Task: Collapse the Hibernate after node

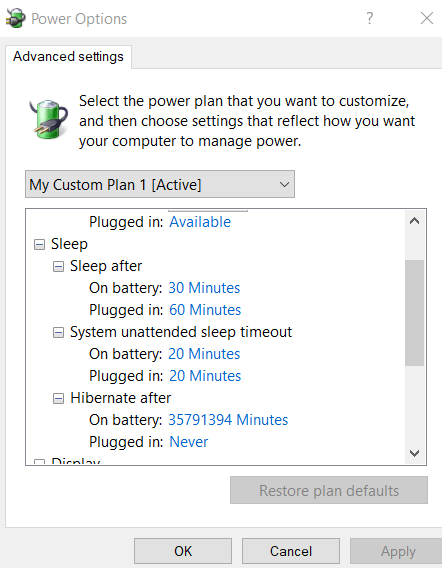Action: coord(58,398)
